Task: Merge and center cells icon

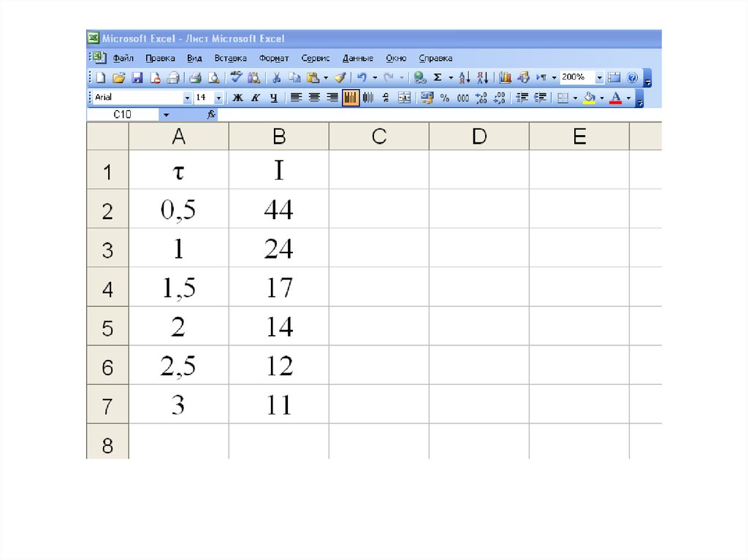Action: 404,98
